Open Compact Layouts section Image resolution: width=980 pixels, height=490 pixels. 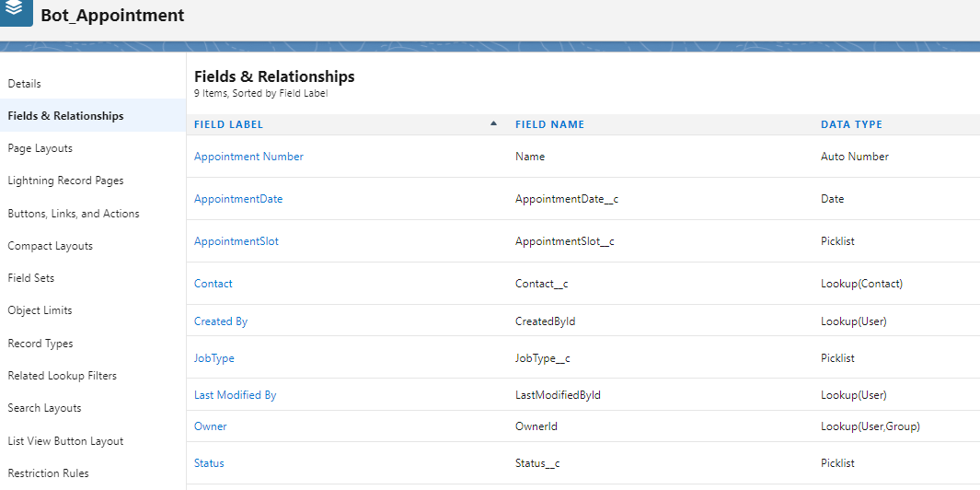pos(50,246)
